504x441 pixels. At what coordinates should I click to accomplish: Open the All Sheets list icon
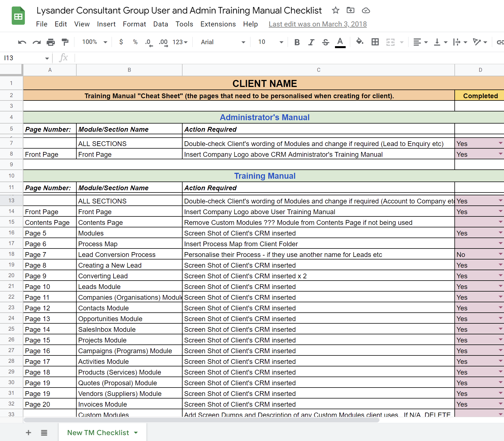pos(44,433)
